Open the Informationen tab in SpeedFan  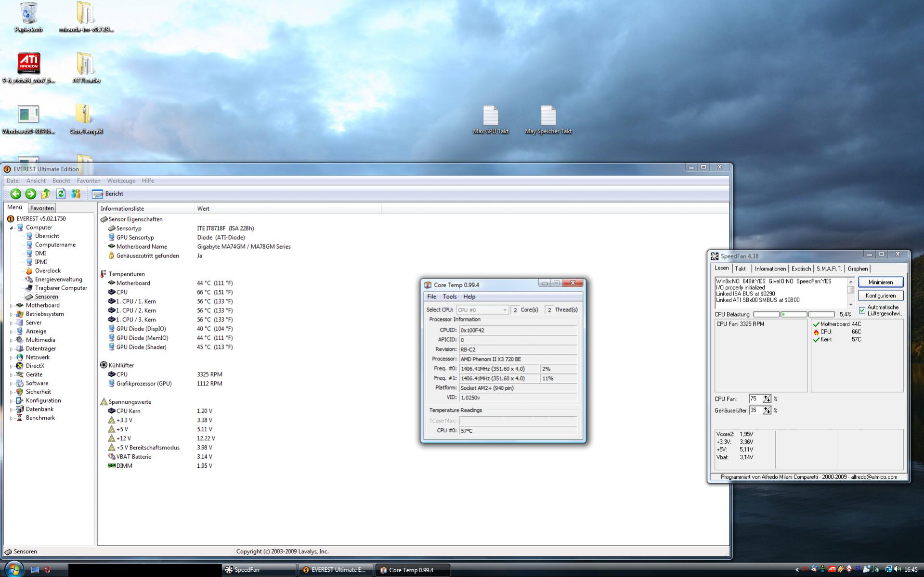pos(770,269)
